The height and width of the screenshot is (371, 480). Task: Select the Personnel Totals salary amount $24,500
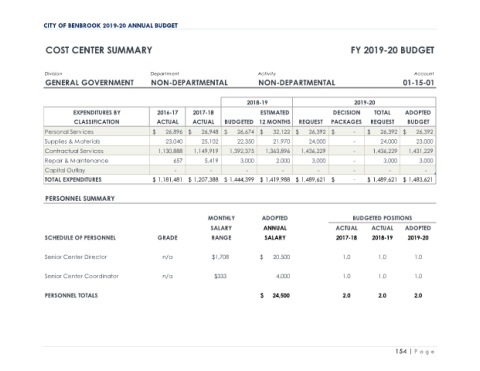click(275, 296)
